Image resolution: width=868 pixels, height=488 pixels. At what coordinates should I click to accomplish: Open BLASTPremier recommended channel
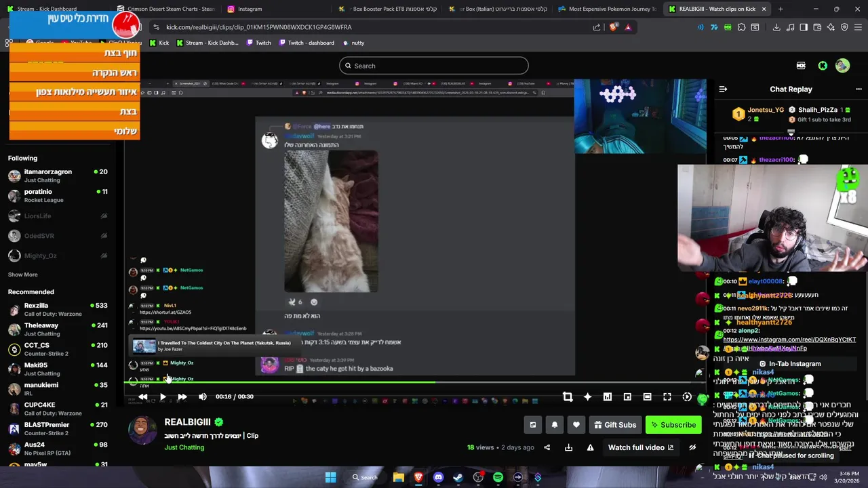click(58, 428)
